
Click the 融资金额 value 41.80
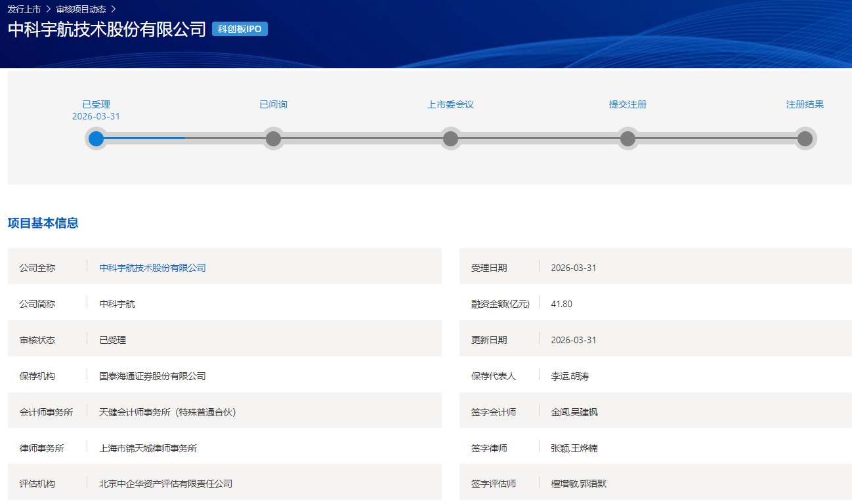click(561, 304)
